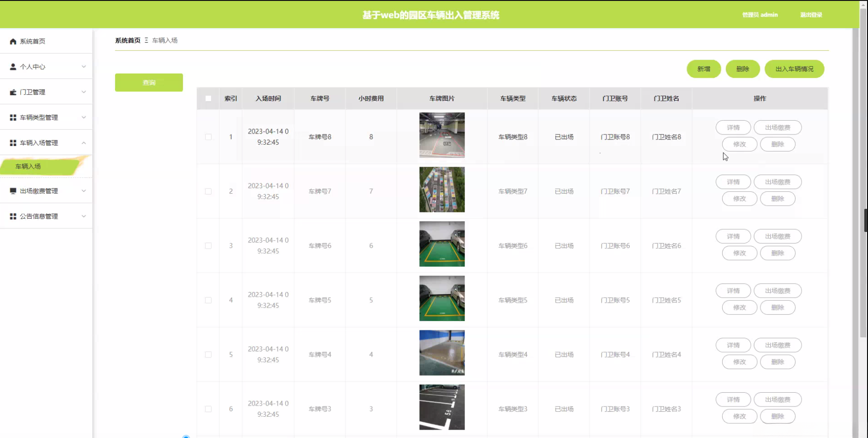Expand the 公告信息管理 chevron

click(84, 216)
